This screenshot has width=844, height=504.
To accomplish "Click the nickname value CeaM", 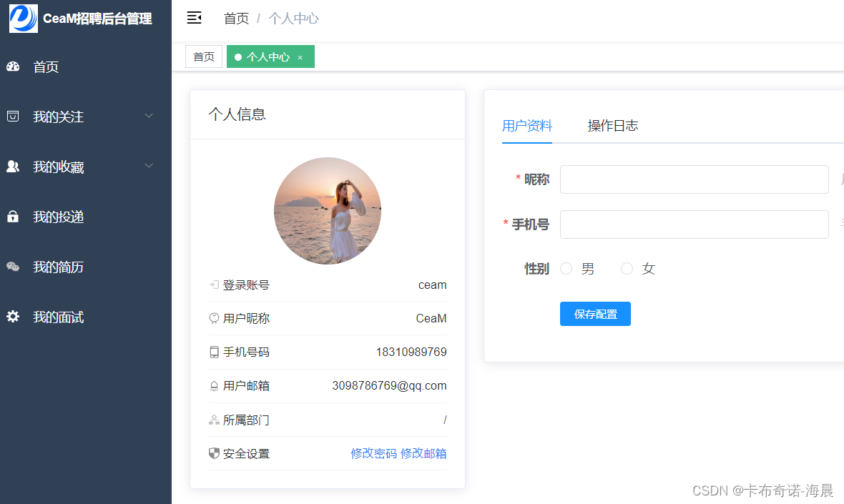I will [x=431, y=318].
